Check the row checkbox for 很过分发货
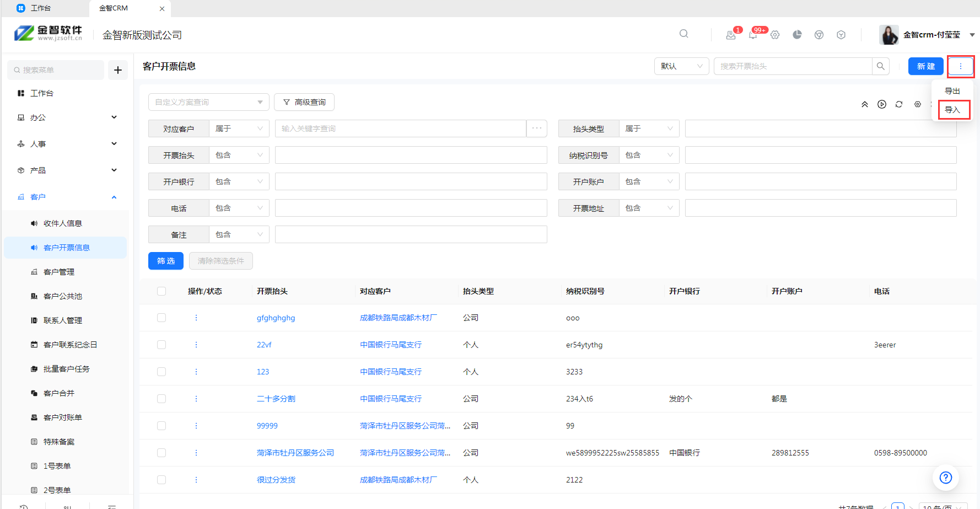980x509 pixels. click(161, 480)
